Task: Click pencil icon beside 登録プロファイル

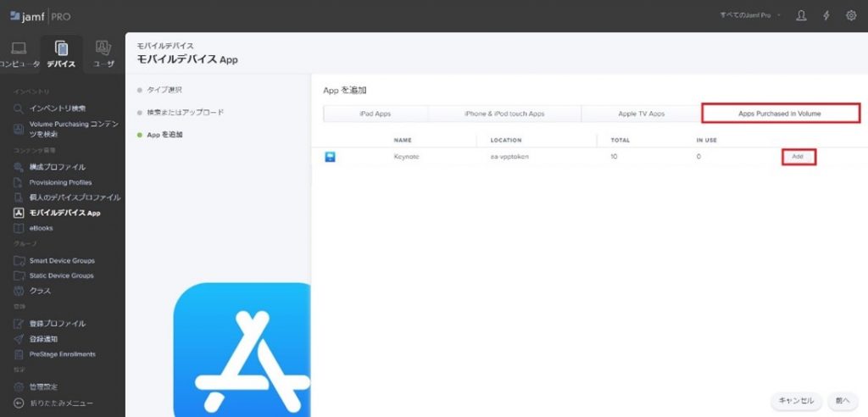Action: point(19,324)
